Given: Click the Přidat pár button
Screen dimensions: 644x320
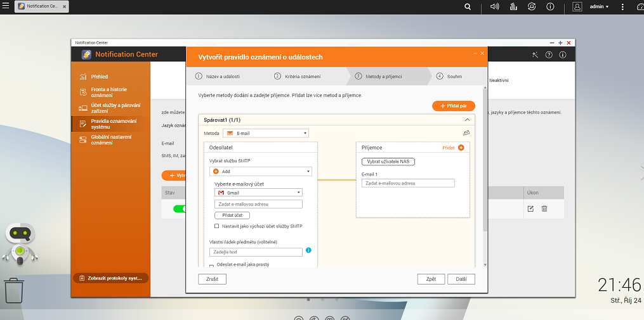Looking at the screenshot, I should coord(454,106).
